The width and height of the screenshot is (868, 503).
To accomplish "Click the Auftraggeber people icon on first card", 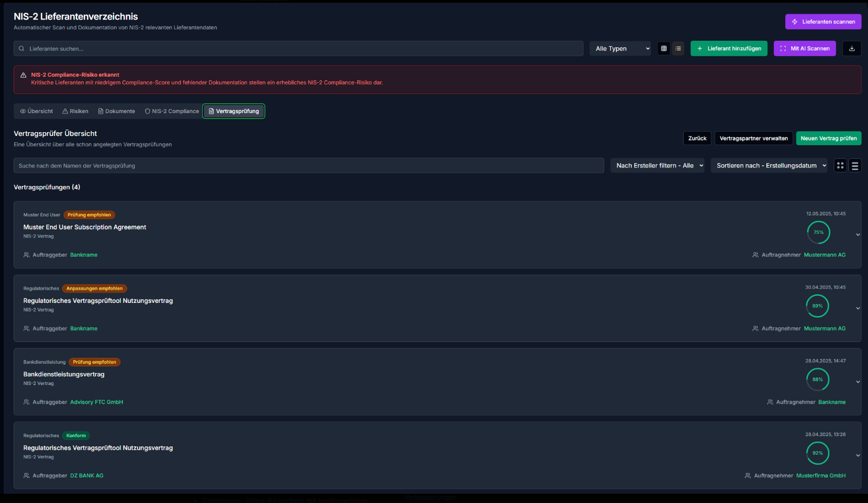I will pyautogui.click(x=27, y=254).
